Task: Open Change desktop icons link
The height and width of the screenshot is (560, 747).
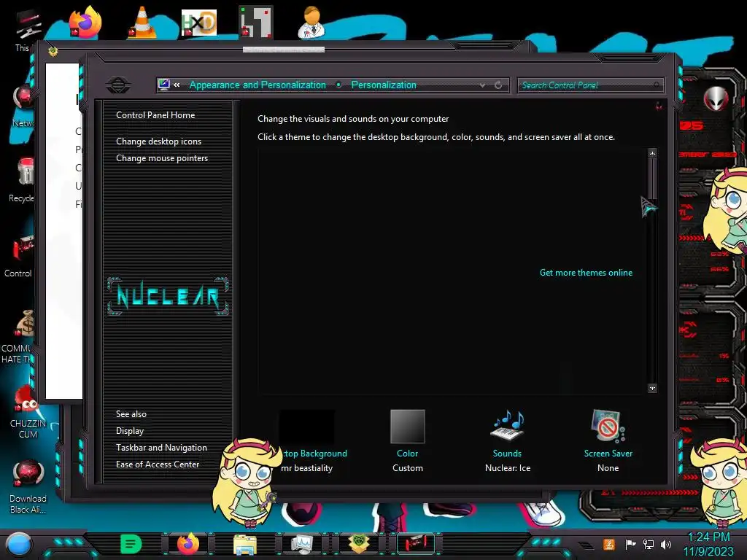Action: pyautogui.click(x=158, y=141)
